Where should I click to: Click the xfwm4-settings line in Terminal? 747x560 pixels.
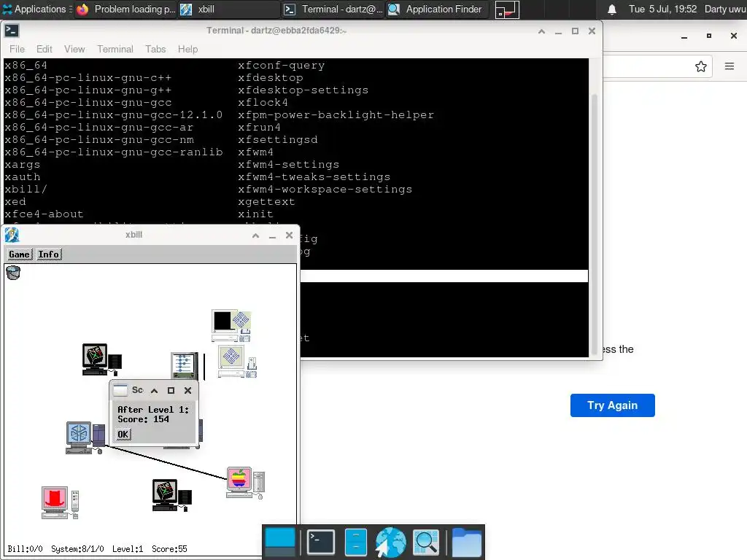(x=289, y=165)
